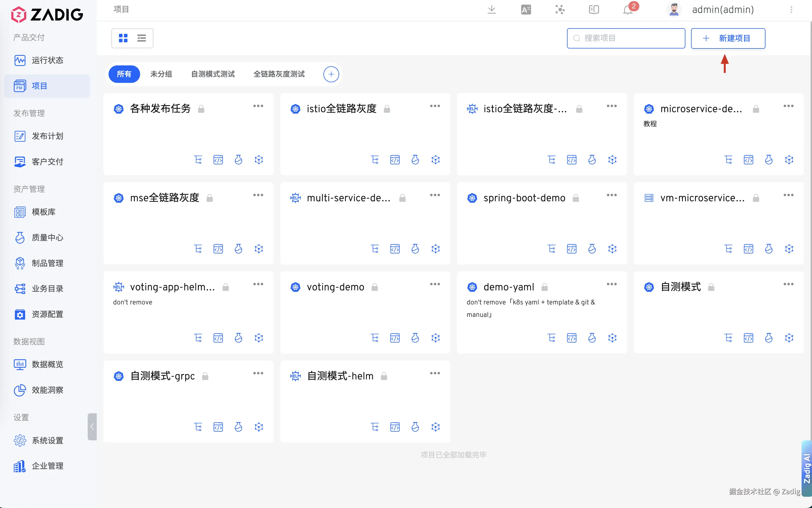Collapse the left sidebar panel
Viewport: 812px width, 508px height.
click(x=92, y=426)
